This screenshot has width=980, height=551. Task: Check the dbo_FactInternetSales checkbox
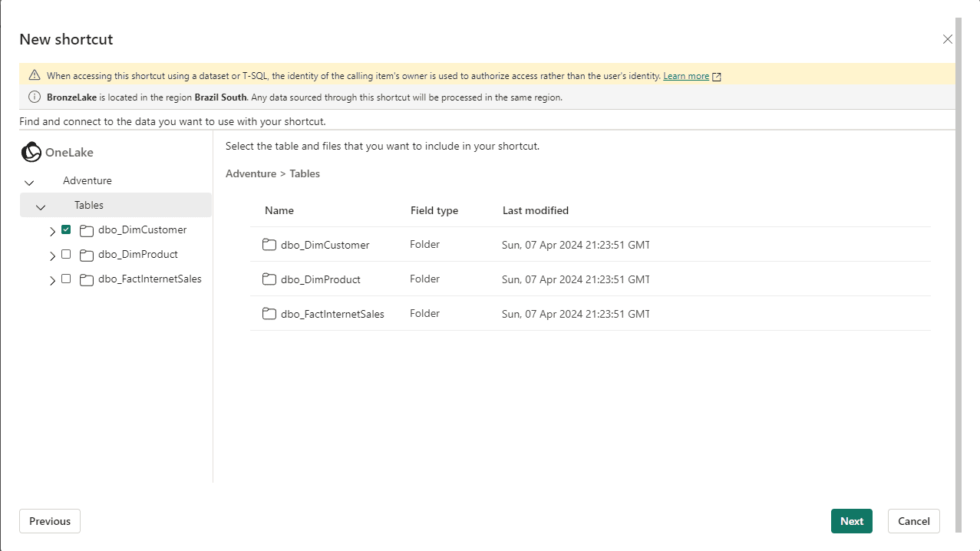66,279
